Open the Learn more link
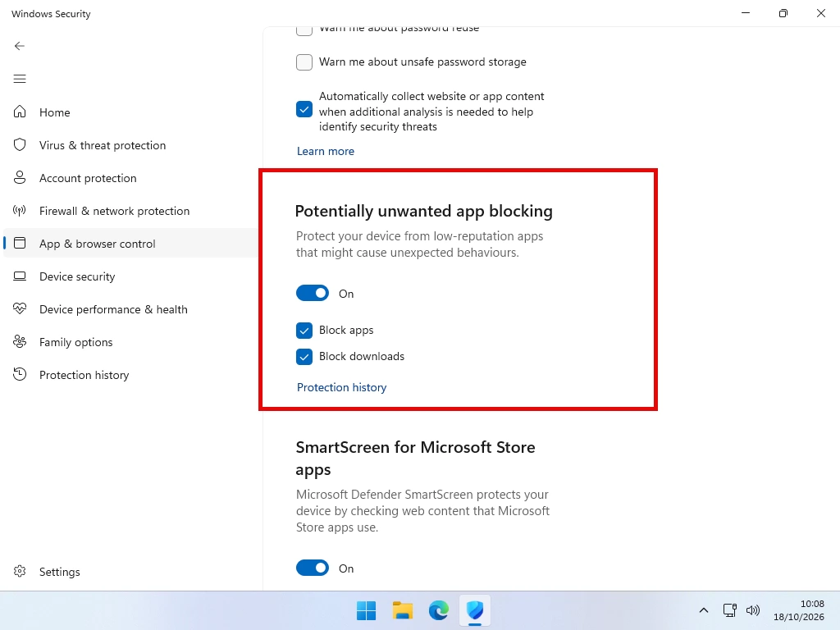The height and width of the screenshot is (630, 840). pyautogui.click(x=326, y=151)
